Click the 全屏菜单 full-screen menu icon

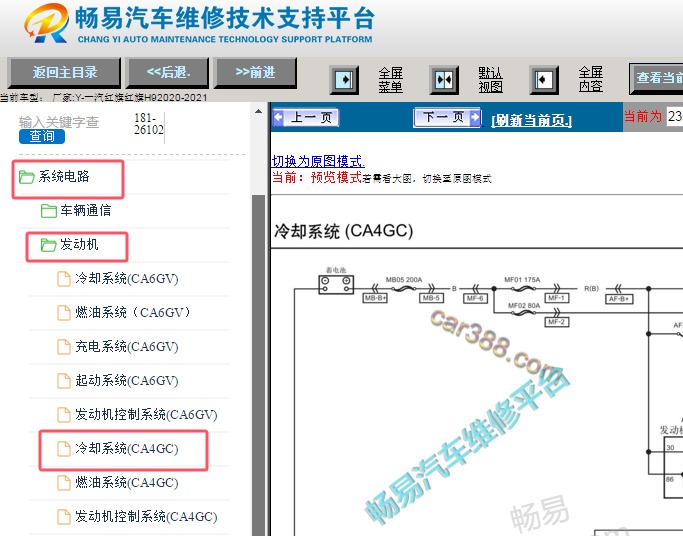344,80
